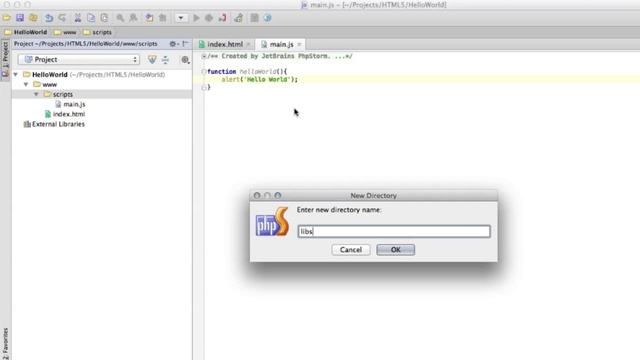
Task: Open the run configuration dropdown
Action: pyautogui.click(x=181, y=18)
